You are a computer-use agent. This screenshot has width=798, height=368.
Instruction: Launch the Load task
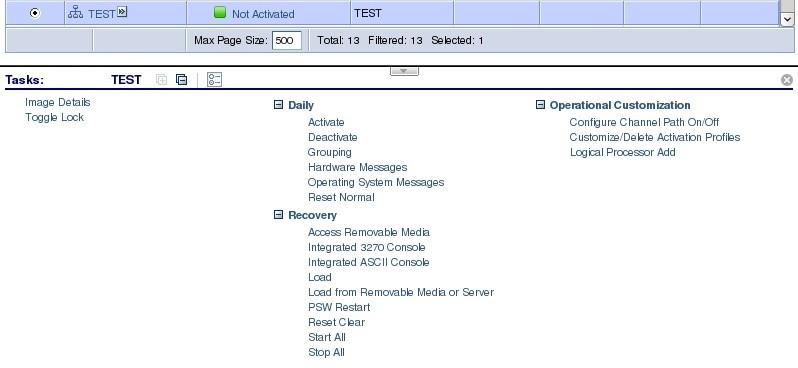click(x=320, y=277)
